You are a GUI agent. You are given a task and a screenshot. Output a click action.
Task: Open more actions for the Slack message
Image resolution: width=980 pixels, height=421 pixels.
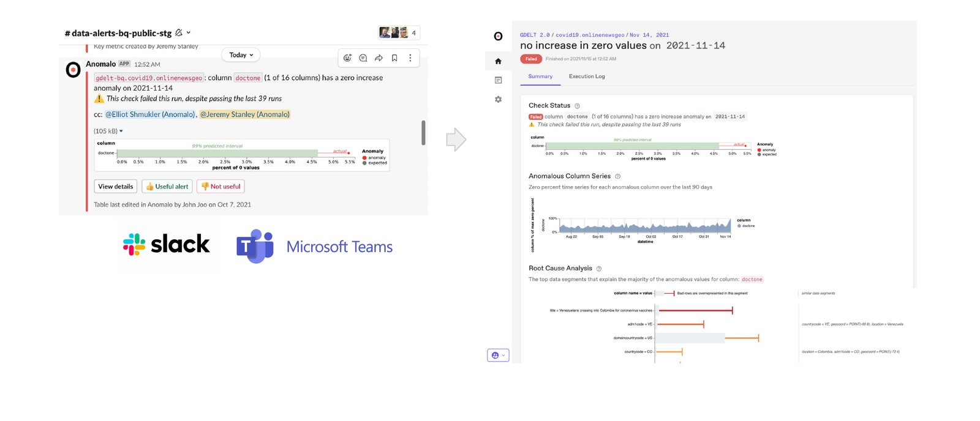[410, 58]
